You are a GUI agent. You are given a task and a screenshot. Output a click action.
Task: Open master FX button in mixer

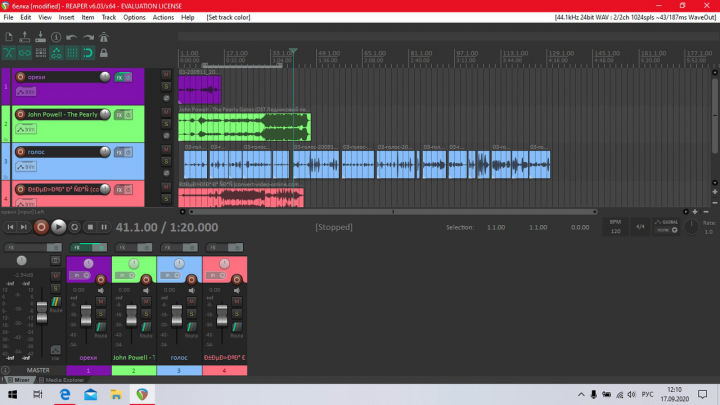pos(25,248)
